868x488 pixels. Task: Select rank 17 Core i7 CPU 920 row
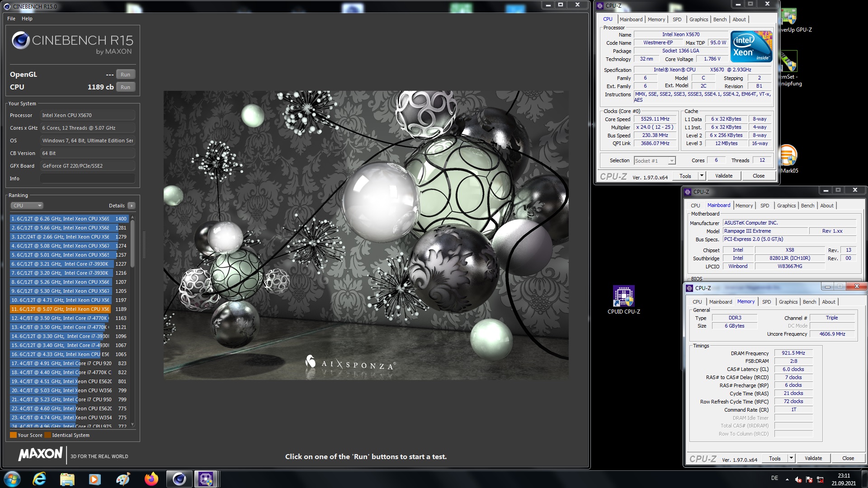[x=69, y=363]
